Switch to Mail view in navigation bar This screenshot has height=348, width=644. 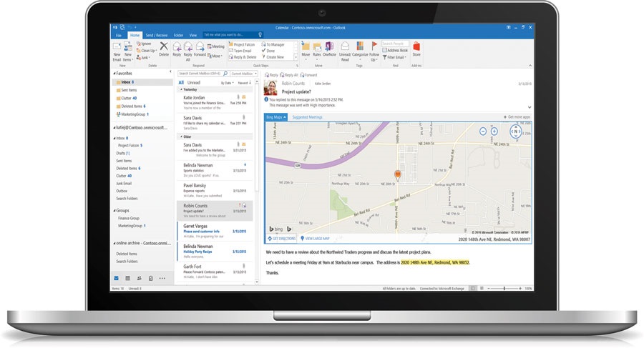(116, 278)
